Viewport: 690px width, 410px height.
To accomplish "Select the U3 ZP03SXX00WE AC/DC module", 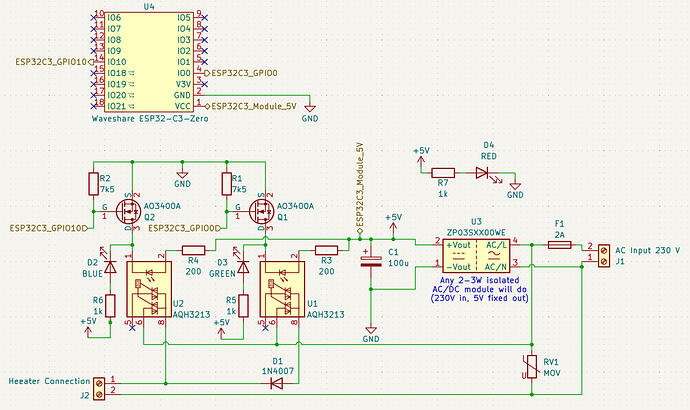I will (x=476, y=256).
